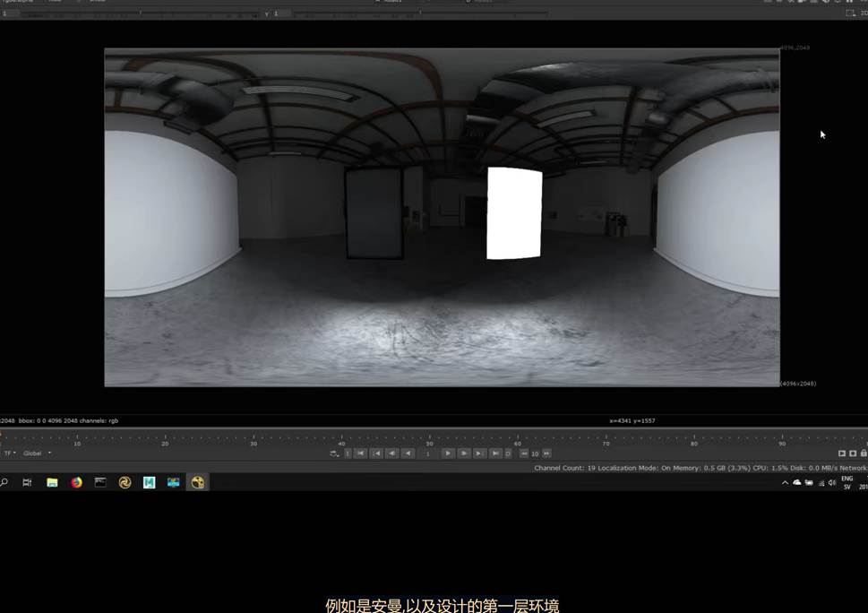Open Maya icon in the taskbar
The height and width of the screenshot is (613, 868).
pyautogui.click(x=149, y=482)
